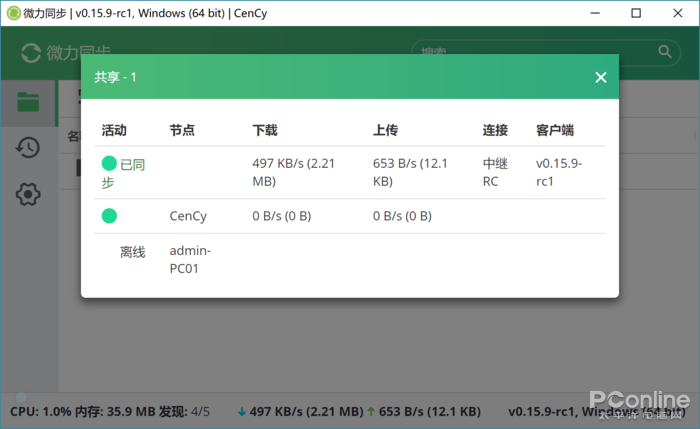
Task: Click the 发现: 4/5 status entry
Action: (x=184, y=411)
